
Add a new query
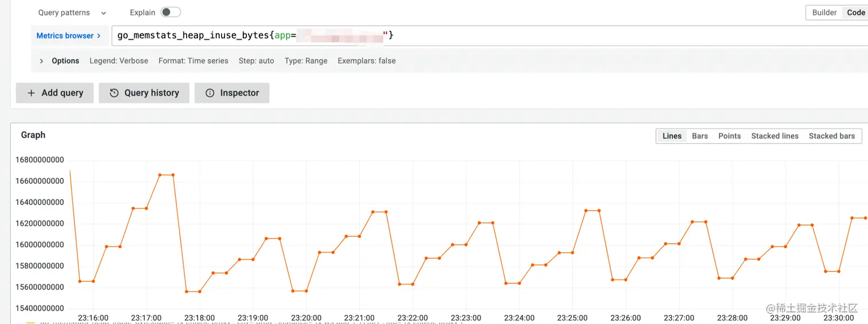(55, 93)
